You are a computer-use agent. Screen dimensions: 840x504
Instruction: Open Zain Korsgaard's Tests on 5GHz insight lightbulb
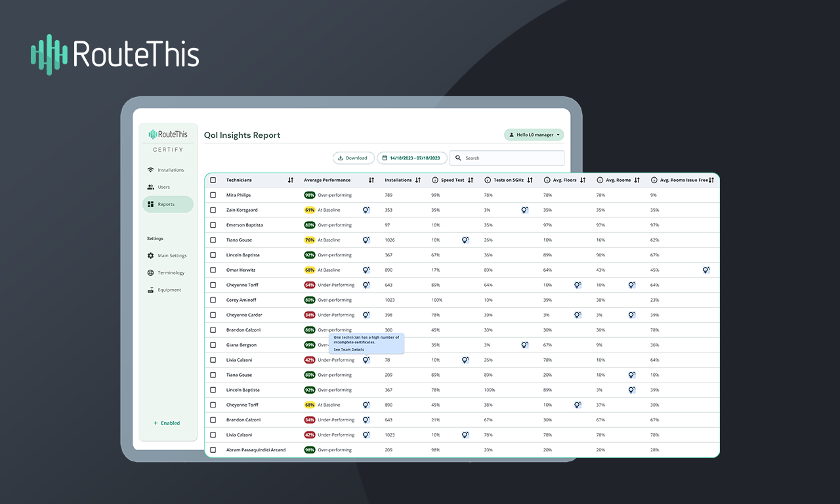(525, 210)
